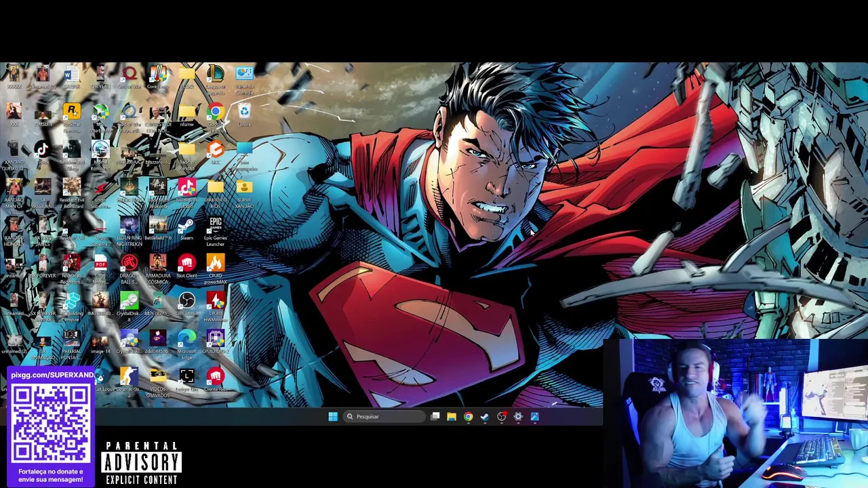This screenshot has height=488, width=868.
Task: Open the League of Legends desktop shortcut
Action: [216, 80]
